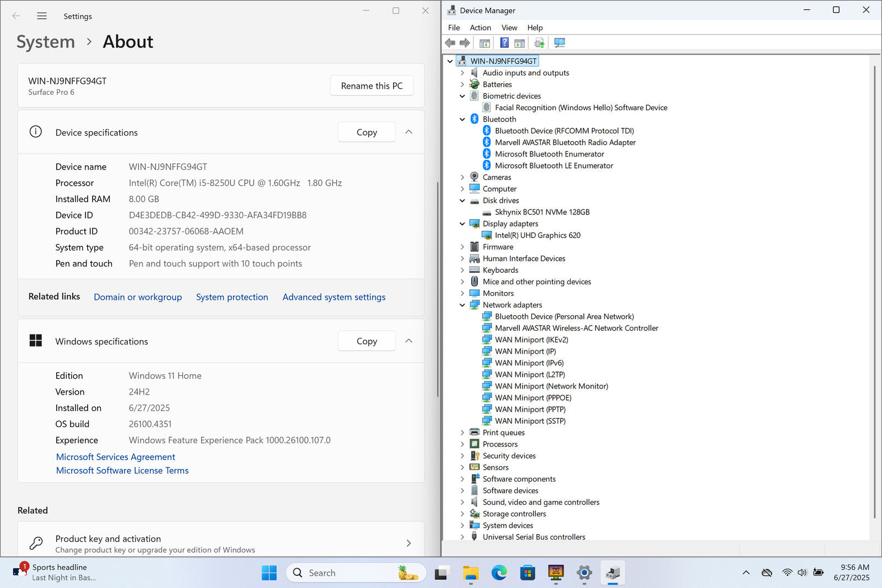Image resolution: width=882 pixels, height=588 pixels.
Task: Click the System breadcrumb in Settings
Action: tap(46, 42)
